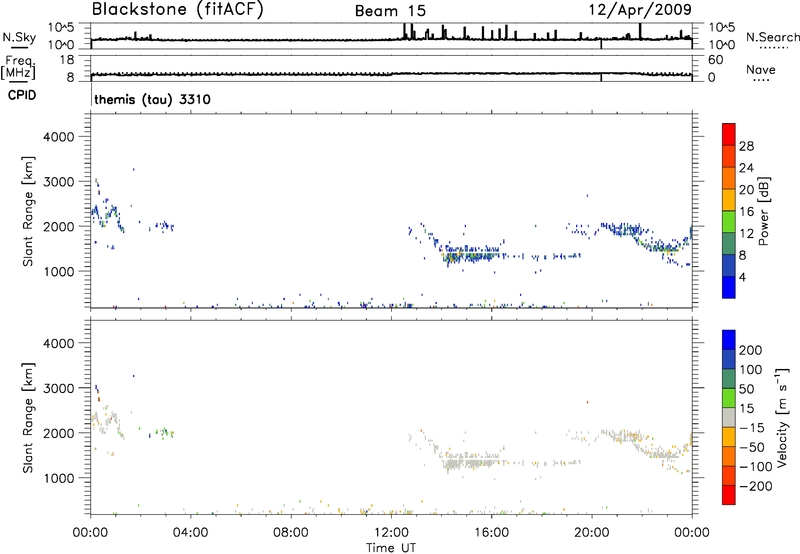Click the '18' frequency axis label
The image size is (800, 554).
66,59
